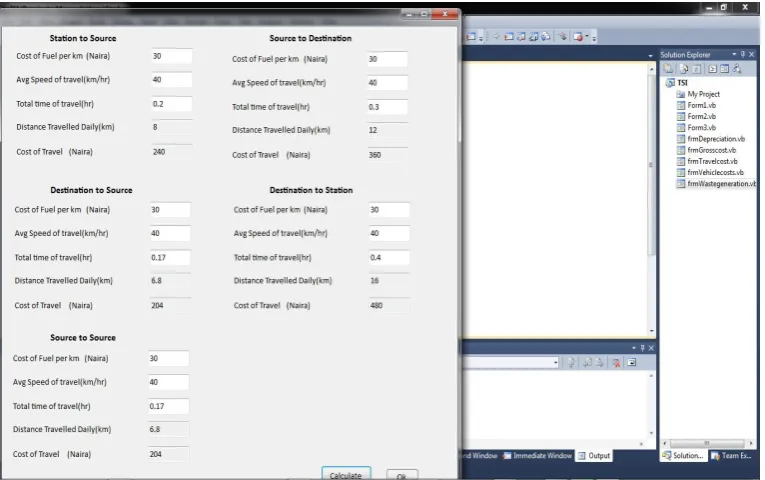Click right arrow of Solution Explorer horizontal scrollbar
Image resolution: width=765 pixels, height=480 pixels.
click(x=750, y=443)
